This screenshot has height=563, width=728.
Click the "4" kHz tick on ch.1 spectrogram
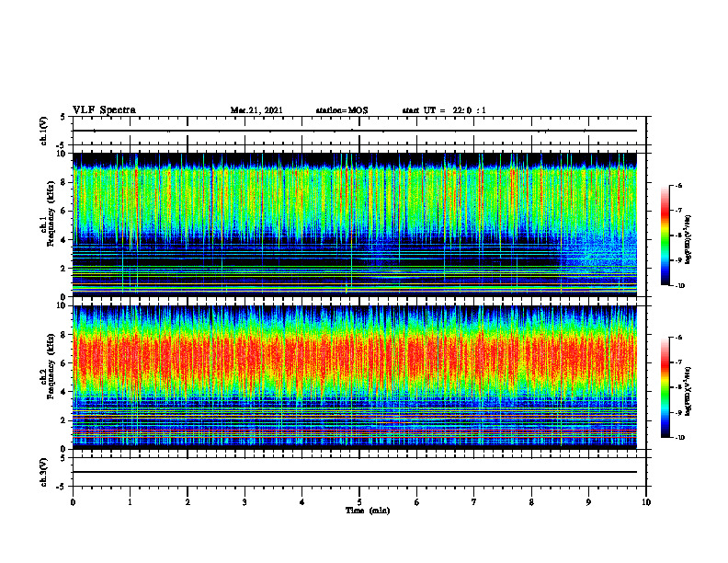pos(64,240)
